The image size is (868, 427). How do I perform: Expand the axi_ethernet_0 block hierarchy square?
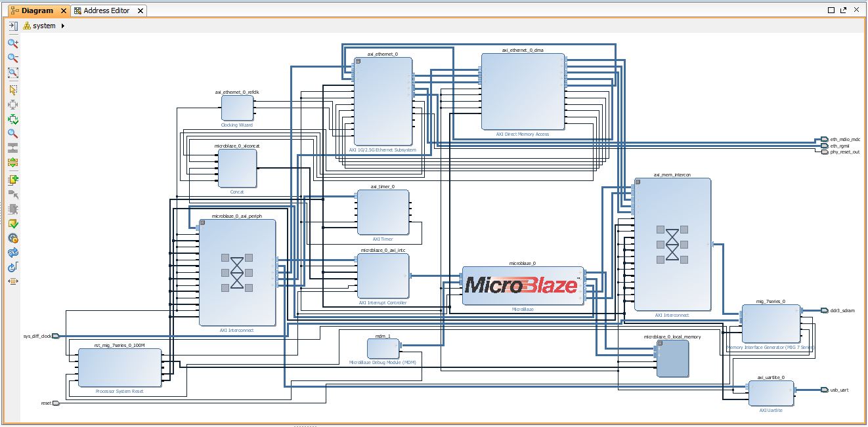tap(358, 61)
